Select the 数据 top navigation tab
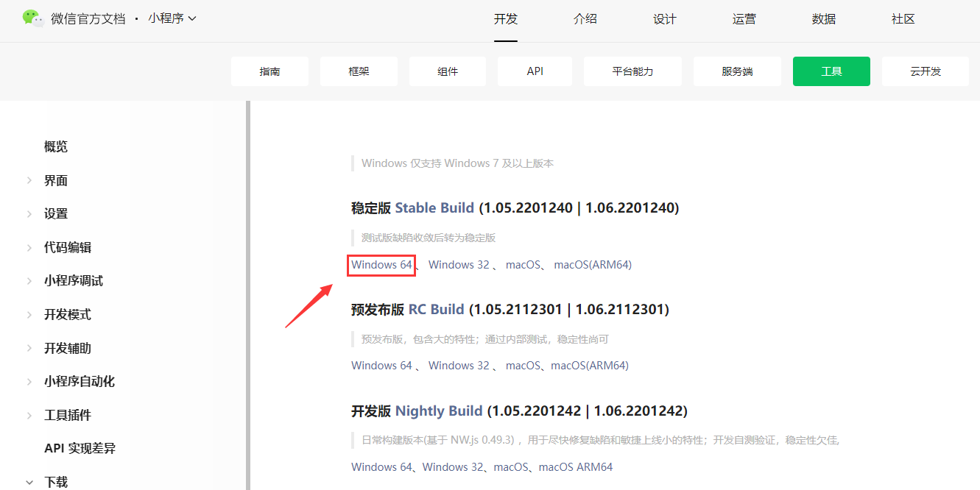The image size is (980, 490). point(824,19)
